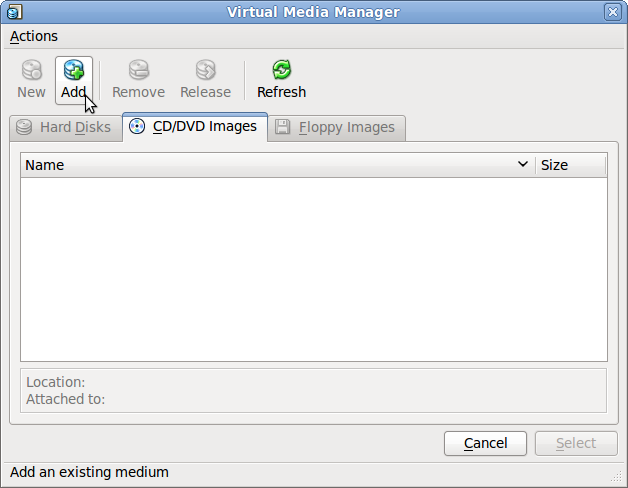Click the Remove medium toolbar icon
The image size is (628, 488).
(x=138, y=79)
